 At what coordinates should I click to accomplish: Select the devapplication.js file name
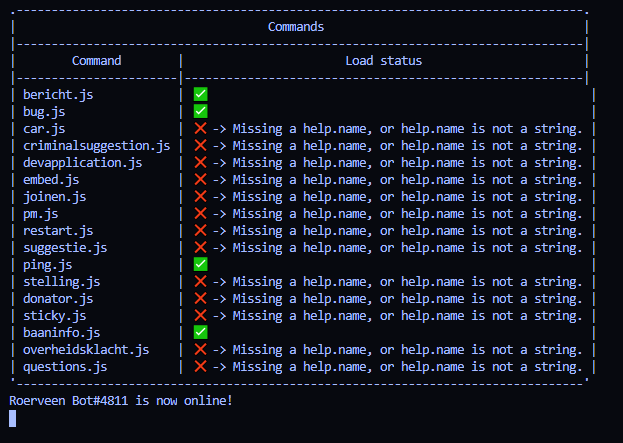coord(83,162)
